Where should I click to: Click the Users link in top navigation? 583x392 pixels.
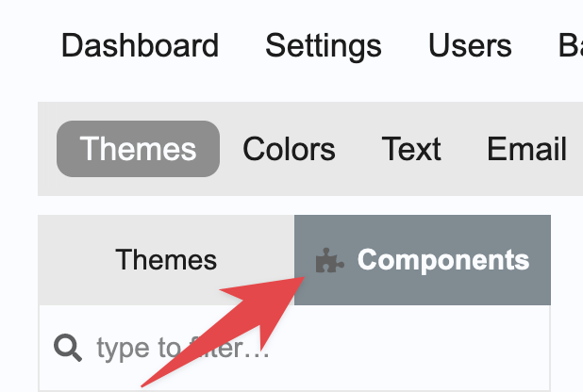(470, 45)
